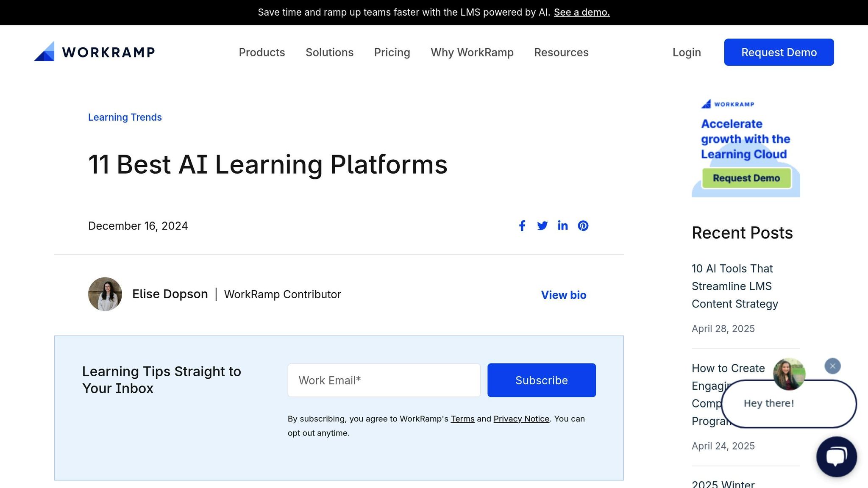Click the Hey there! chat message
Viewport: 868px width, 488px height.
769,403
